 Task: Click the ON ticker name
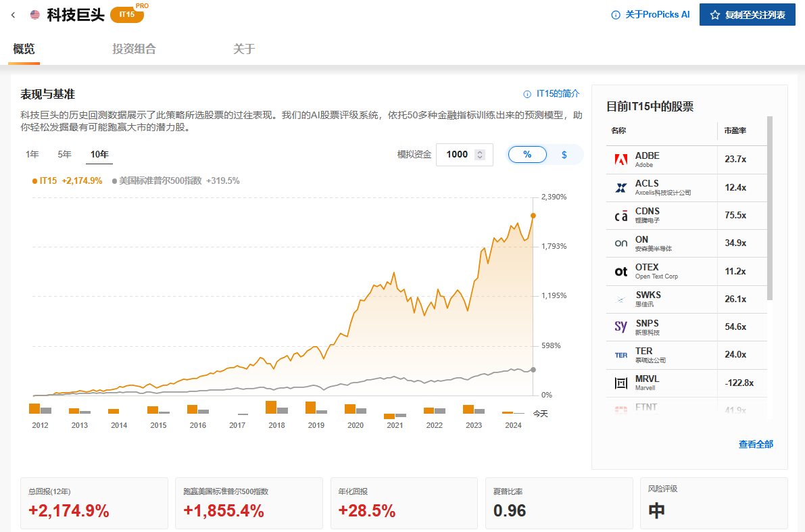[x=641, y=240]
